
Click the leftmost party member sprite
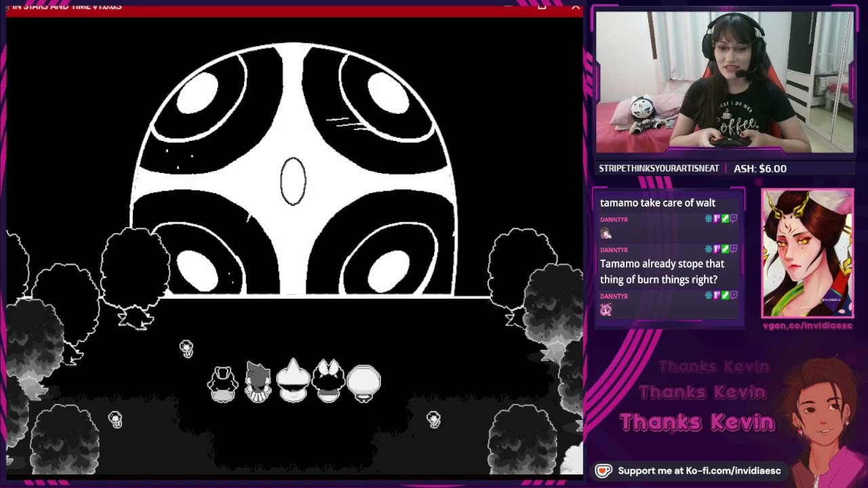(222, 384)
